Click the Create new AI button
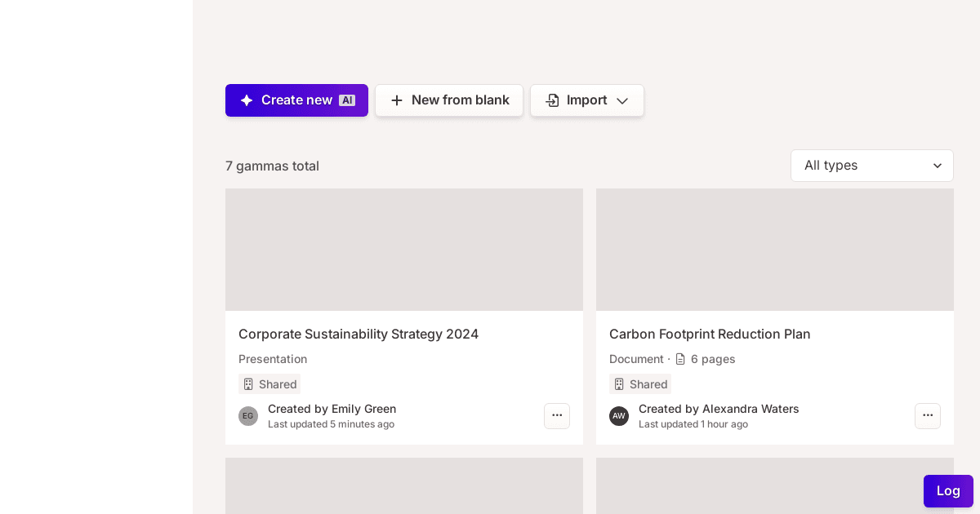The width and height of the screenshot is (980, 514). [296, 100]
